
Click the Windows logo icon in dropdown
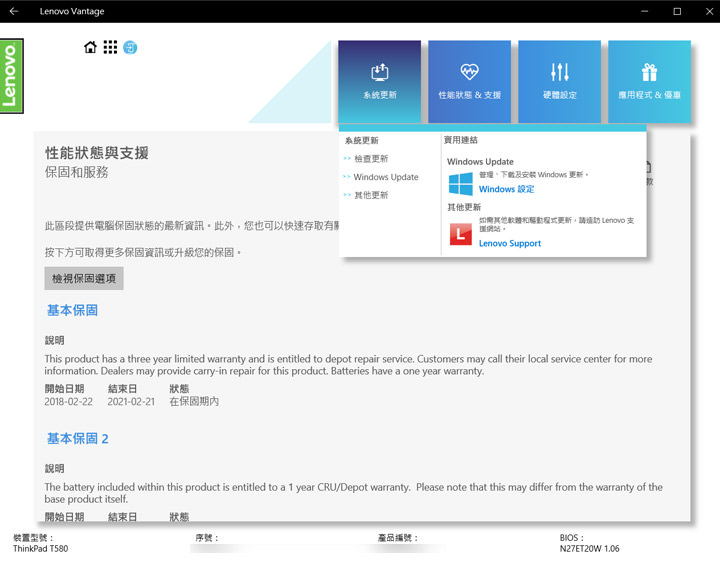point(460,184)
